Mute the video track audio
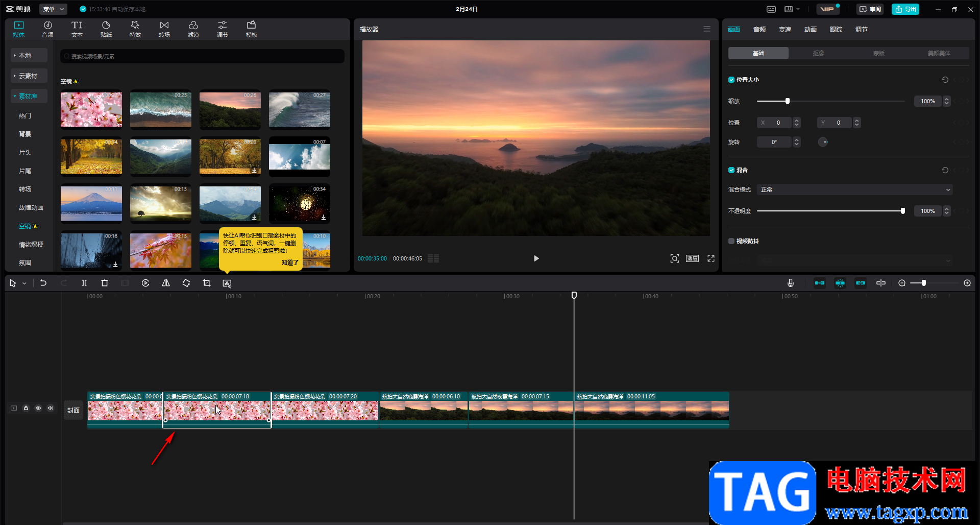This screenshot has width=980, height=525. click(x=51, y=408)
